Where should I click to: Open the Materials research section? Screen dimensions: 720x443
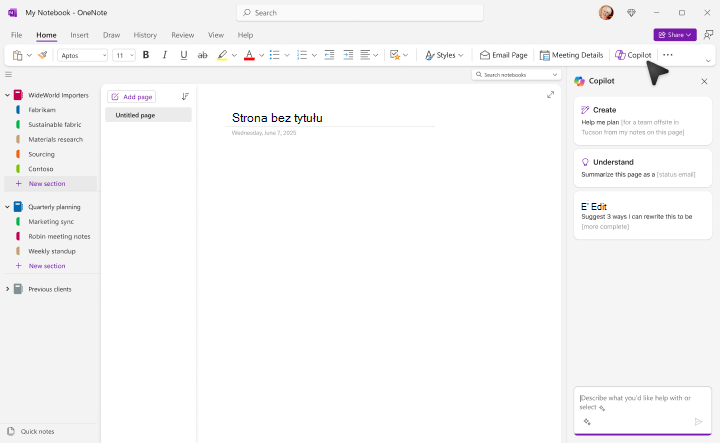[55, 140]
